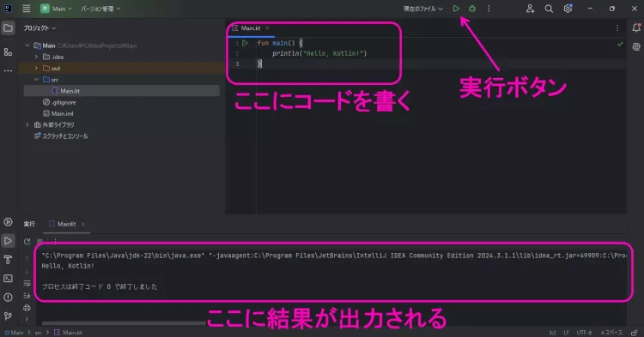Select the Main.kt editor tab
This screenshot has width=644, height=337.
click(251, 28)
